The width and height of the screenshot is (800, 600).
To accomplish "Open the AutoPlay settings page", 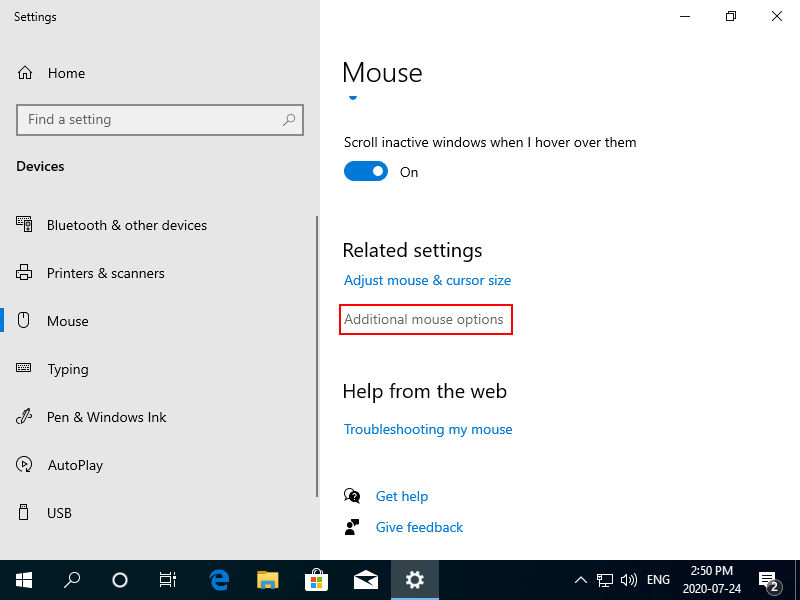I will tap(75, 465).
